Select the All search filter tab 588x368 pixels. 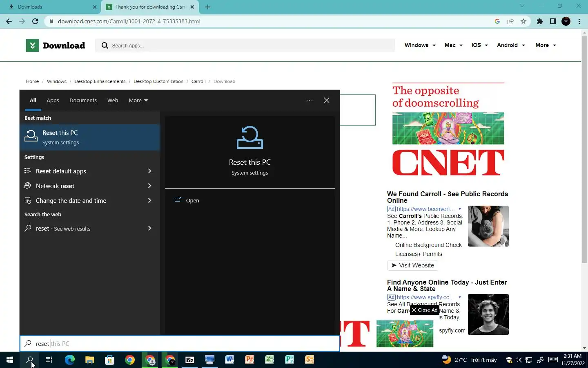(33, 100)
